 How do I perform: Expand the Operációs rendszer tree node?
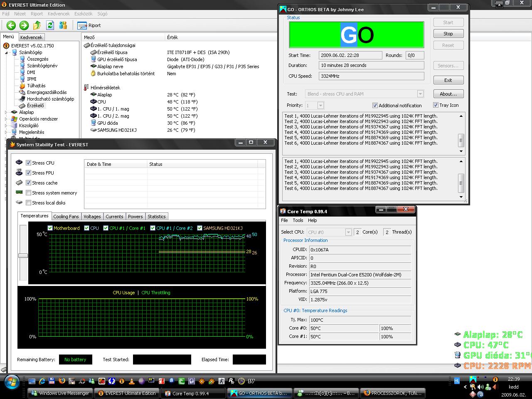pyautogui.click(x=7, y=119)
